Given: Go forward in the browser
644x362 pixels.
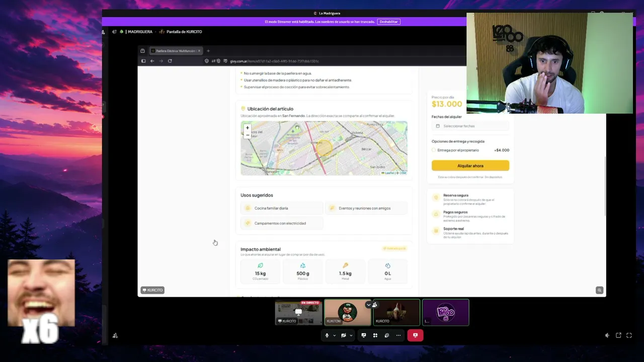Looking at the screenshot, I should (161, 61).
